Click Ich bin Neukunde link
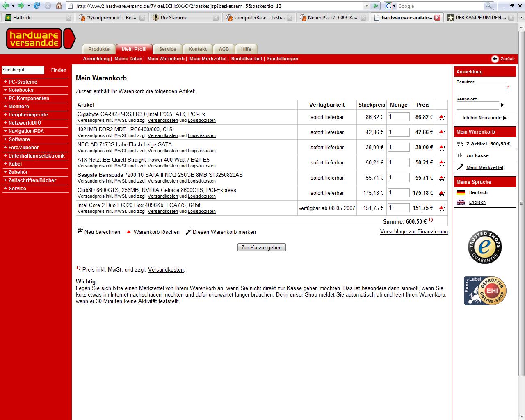The image size is (525, 420). (x=482, y=118)
